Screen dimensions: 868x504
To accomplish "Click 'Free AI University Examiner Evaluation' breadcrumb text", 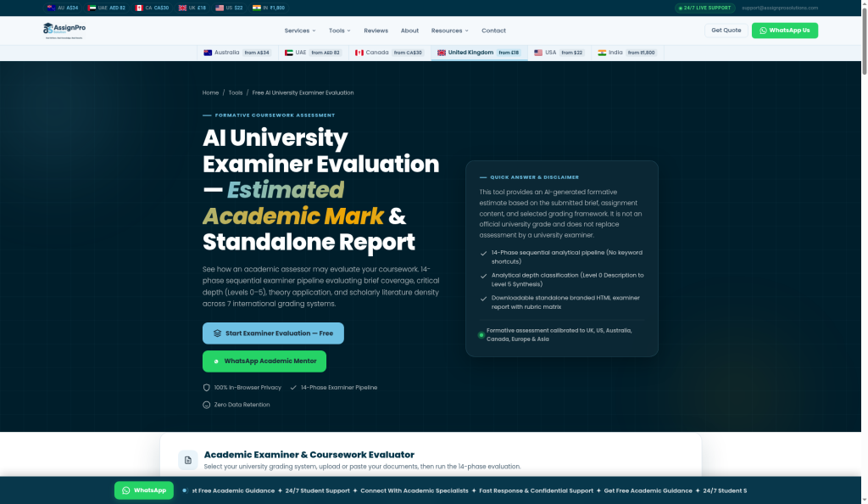I will point(303,93).
